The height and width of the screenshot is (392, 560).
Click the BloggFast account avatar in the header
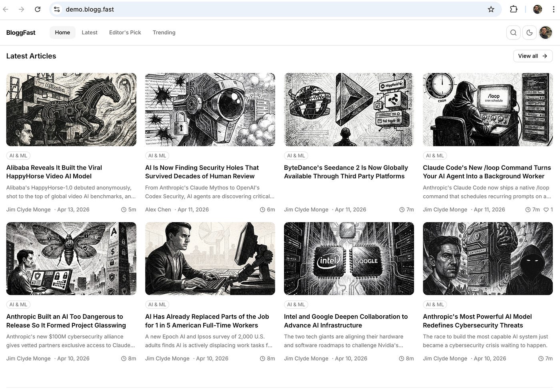coord(545,32)
